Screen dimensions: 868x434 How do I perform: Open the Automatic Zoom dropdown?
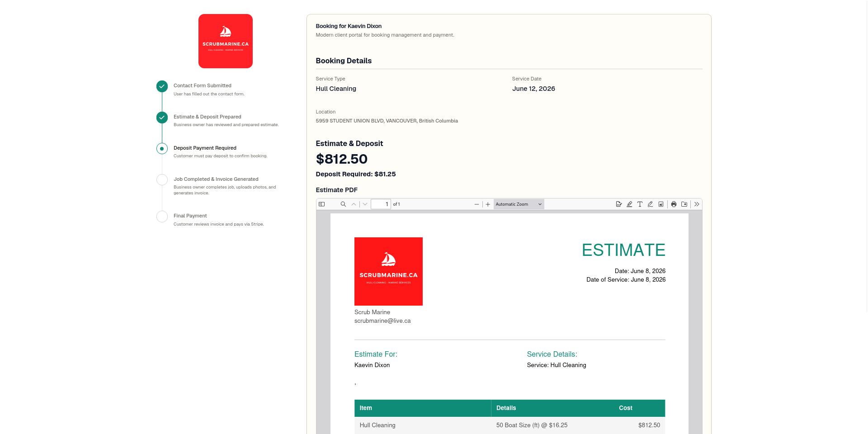(x=519, y=204)
